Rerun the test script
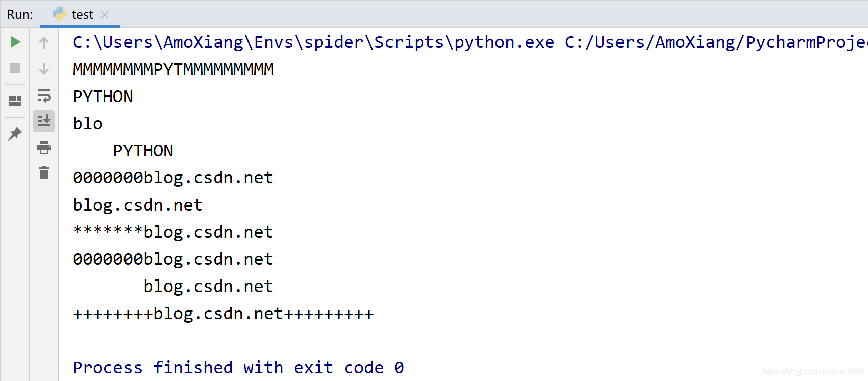 point(15,42)
